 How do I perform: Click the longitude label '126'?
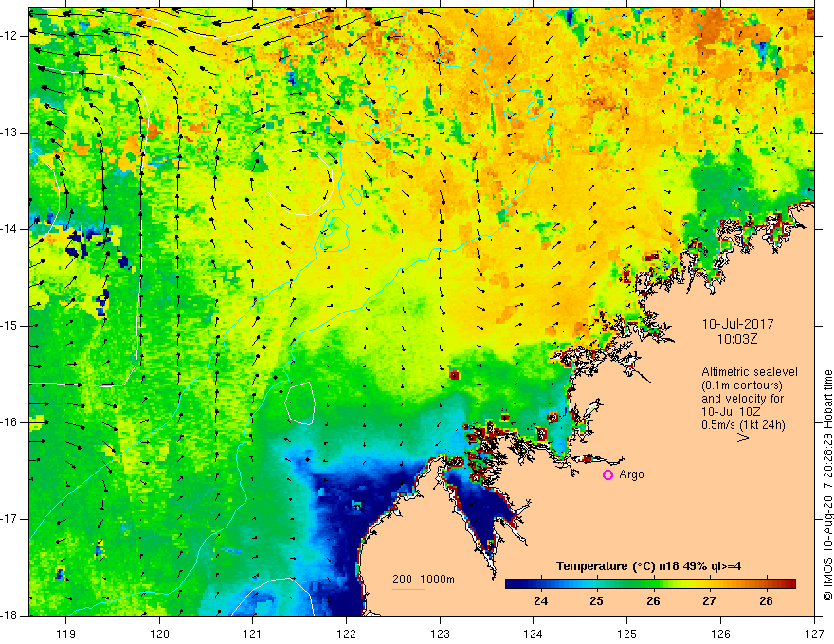click(720, 634)
